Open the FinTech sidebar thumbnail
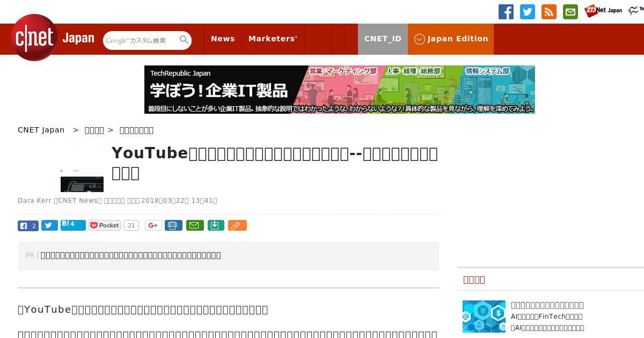The height and width of the screenshot is (338, 644). click(484, 317)
